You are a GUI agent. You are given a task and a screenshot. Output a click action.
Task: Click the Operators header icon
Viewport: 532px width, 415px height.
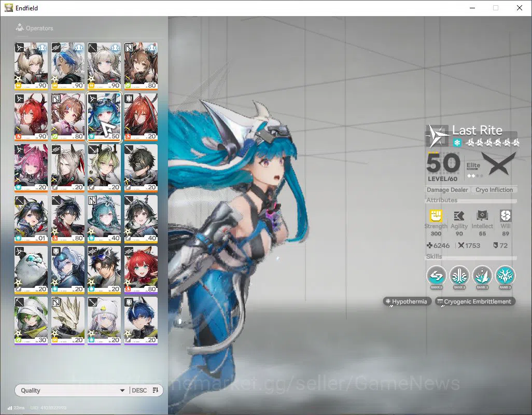click(20, 27)
